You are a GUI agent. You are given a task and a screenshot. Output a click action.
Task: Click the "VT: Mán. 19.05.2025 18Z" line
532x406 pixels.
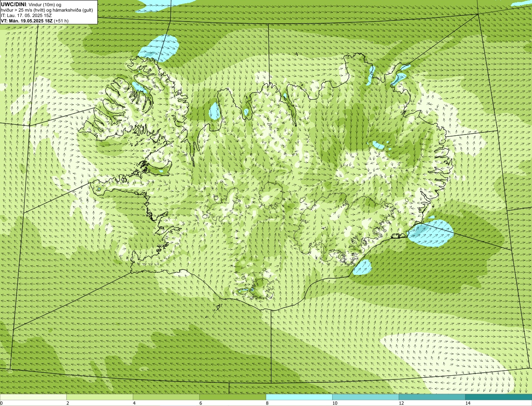[x=27, y=21]
